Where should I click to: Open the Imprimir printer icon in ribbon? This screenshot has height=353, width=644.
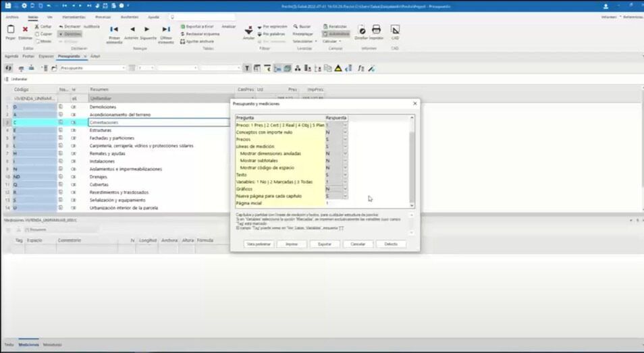coord(377,30)
